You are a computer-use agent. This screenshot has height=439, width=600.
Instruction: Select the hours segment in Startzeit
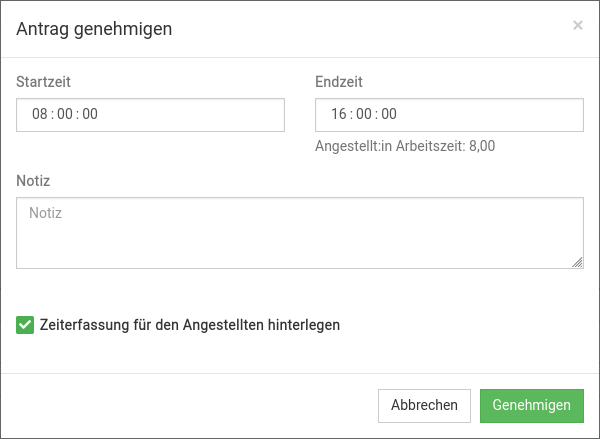[40, 114]
